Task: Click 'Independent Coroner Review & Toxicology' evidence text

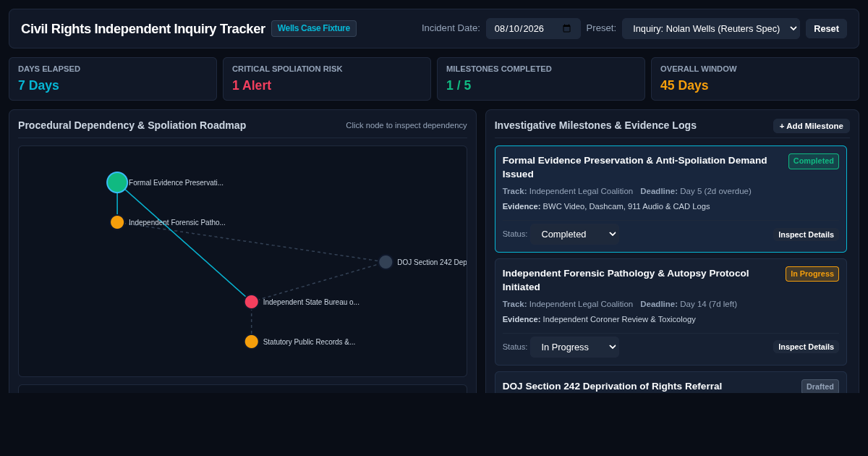Action: coord(619,319)
